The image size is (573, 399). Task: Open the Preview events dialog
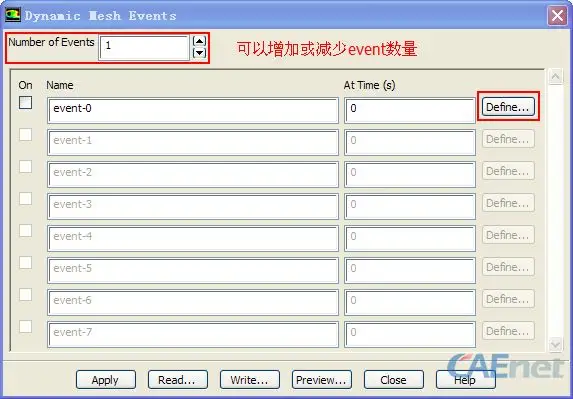(322, 380)
